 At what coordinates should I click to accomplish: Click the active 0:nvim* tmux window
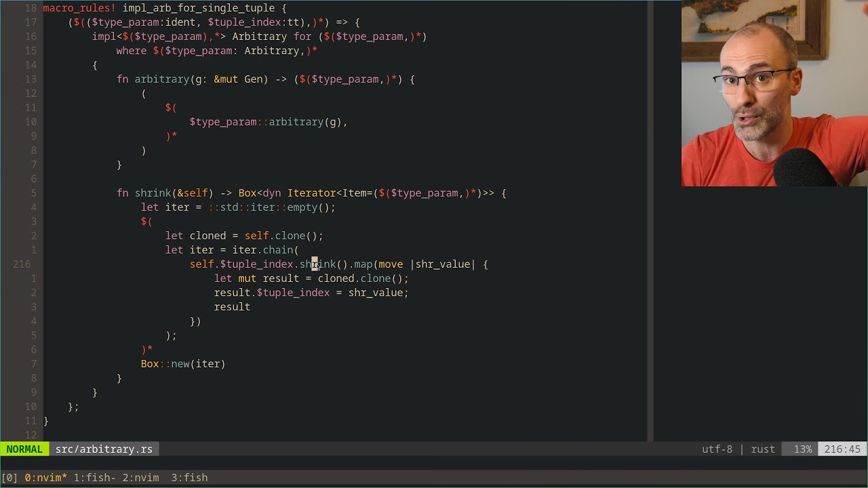click(x=45, y=478)
